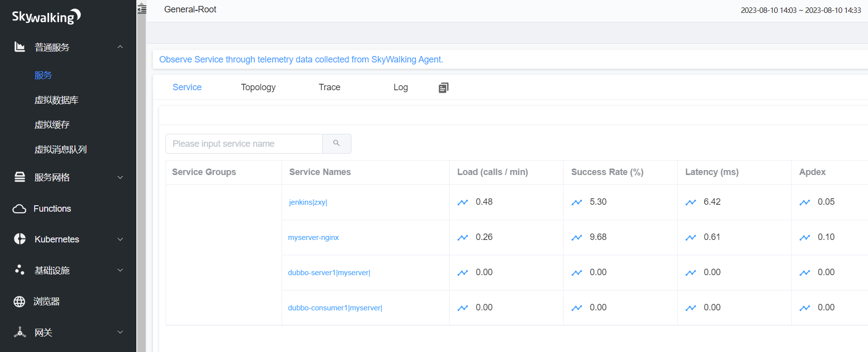Switch to the Topology tab
The width and height of the screenshot is (868, 352).
258,87
